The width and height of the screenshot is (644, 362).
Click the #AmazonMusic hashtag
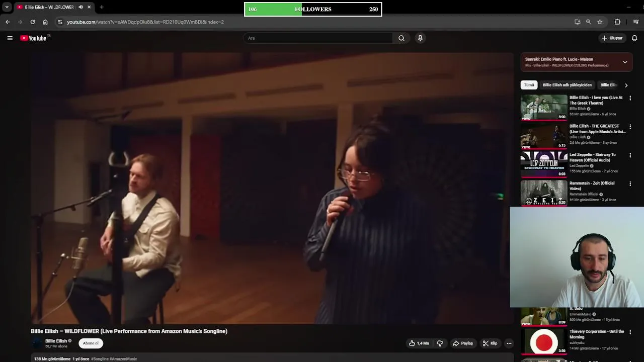[x=124, y=359]
